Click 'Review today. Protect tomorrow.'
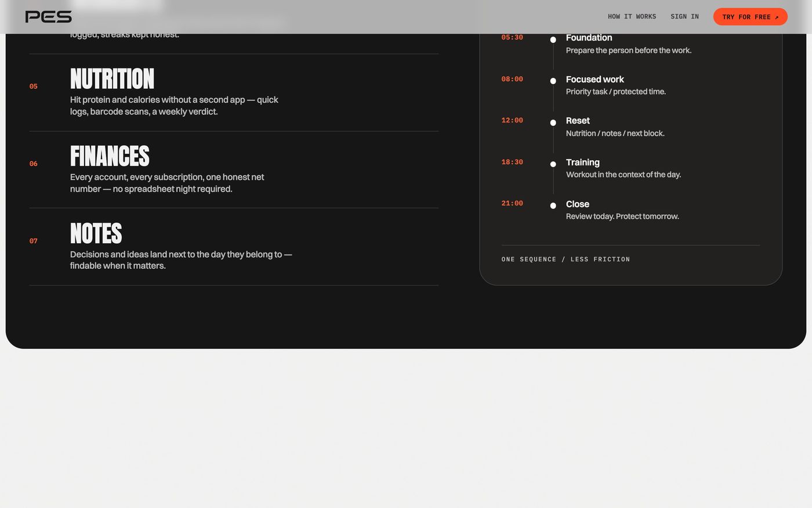This screenshot has height=508, width=812. [x=622, y=217]
